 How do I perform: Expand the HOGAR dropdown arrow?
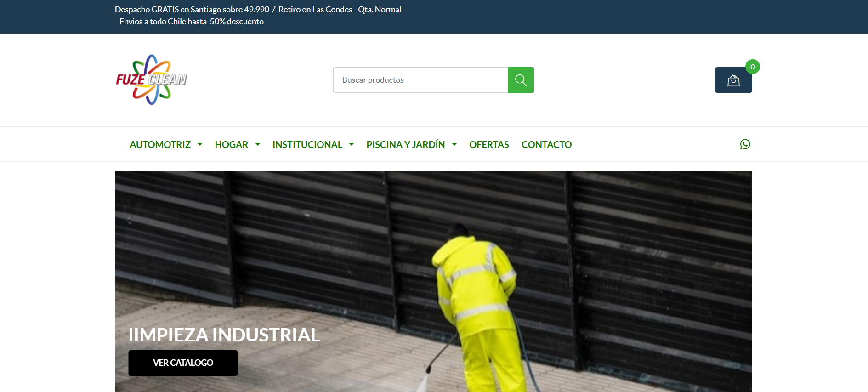pos(258,144)
